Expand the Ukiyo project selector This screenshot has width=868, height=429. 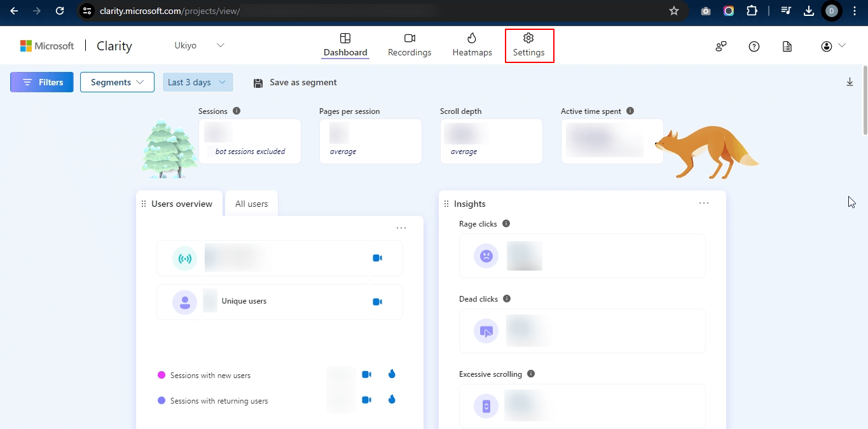tap(200, 45)
